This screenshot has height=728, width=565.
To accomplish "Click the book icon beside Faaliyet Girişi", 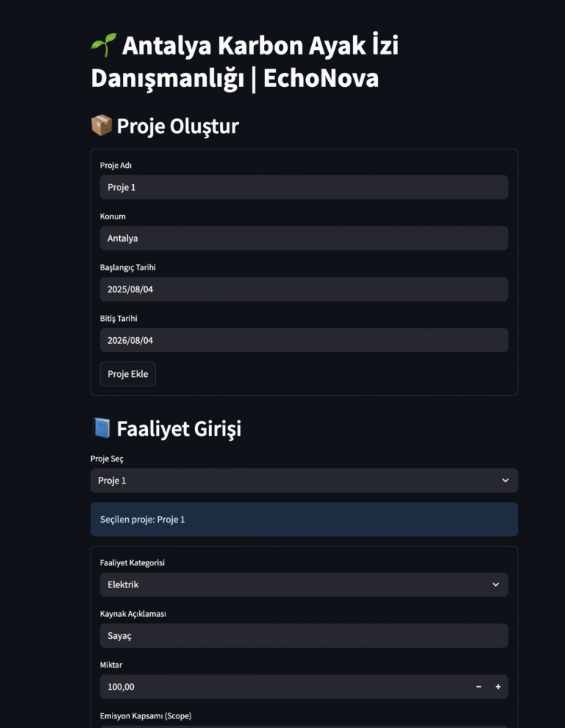I will (102, 428).
